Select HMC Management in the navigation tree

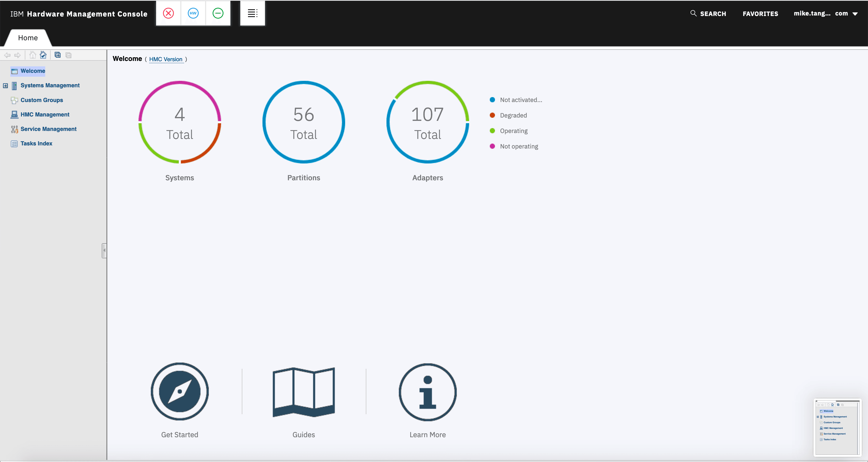point(45,114)
